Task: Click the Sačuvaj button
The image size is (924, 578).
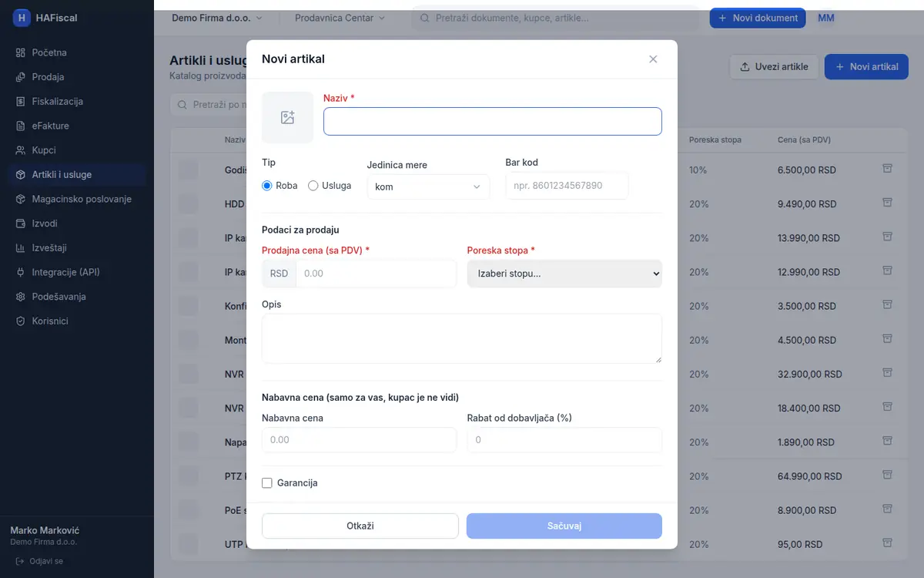Action: point(564,526)
